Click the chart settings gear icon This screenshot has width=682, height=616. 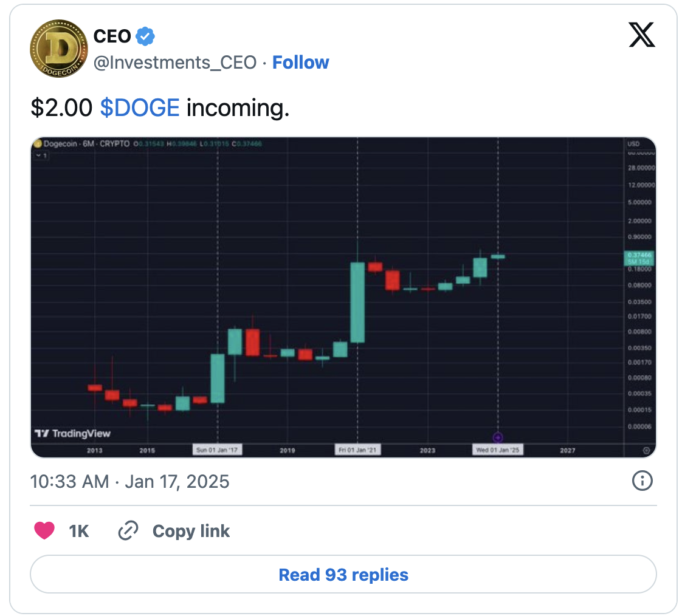coord(646,450)
